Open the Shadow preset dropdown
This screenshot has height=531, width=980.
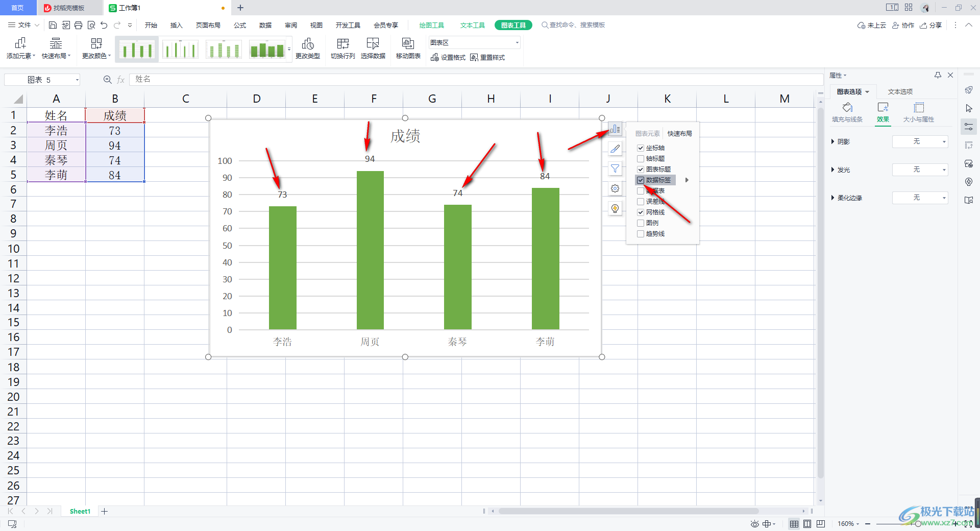pyautogui.click(x=920, y=141)
